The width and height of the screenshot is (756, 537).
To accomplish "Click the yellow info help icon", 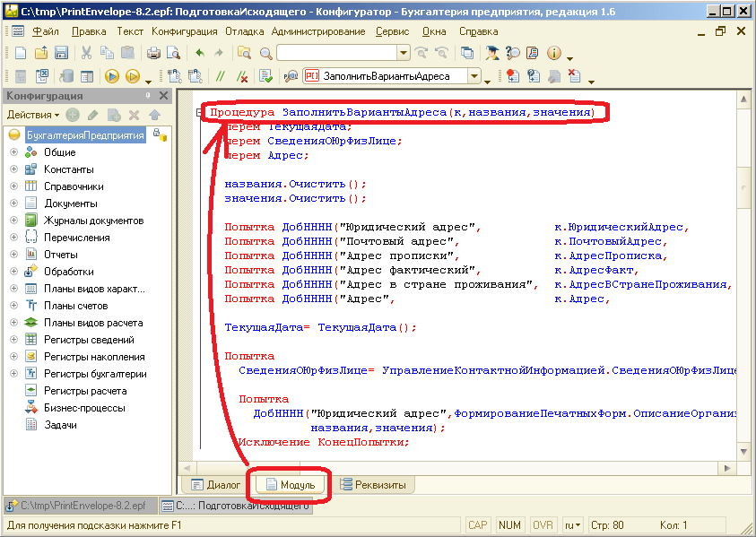I will click(x=553, y=53).
